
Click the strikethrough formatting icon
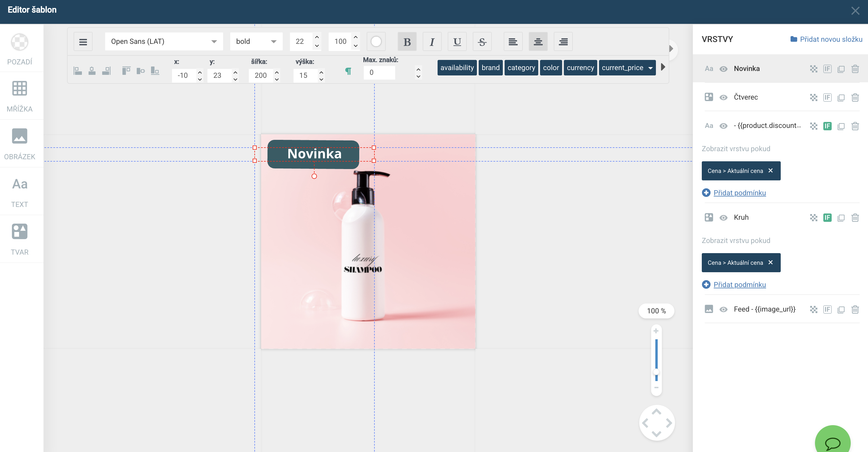click(x=482, y=41)
